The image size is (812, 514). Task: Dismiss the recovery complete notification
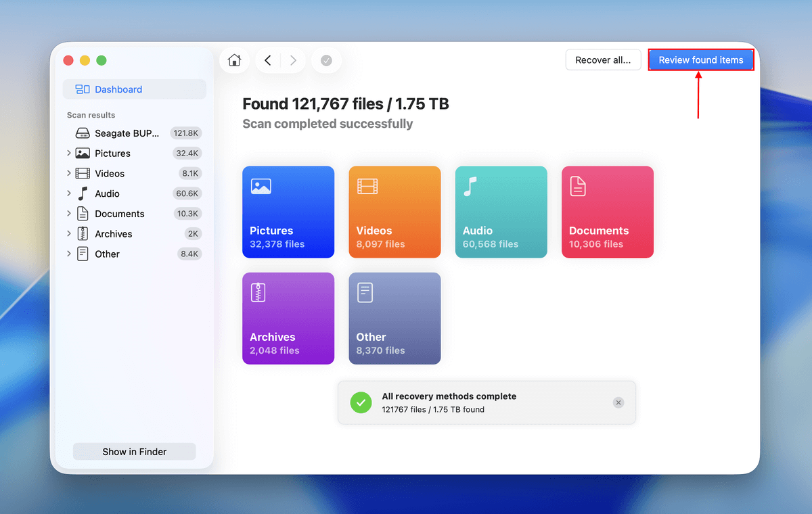coord(618,402)
